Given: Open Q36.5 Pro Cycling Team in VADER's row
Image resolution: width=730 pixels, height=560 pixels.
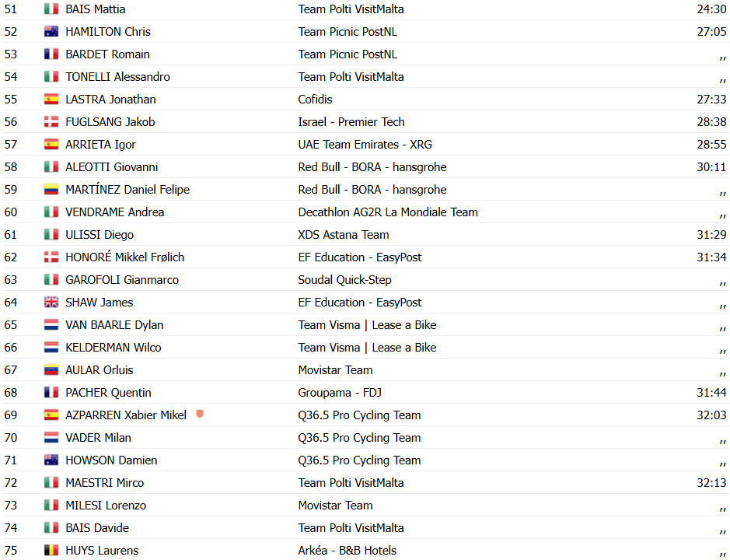Looking at the screenshot, I should click(x=359, y=437).
